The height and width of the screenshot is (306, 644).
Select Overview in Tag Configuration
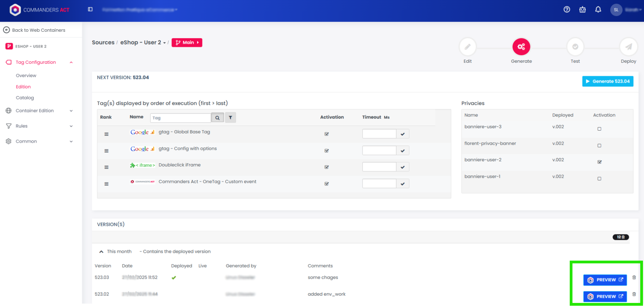[x=26, y=76]
